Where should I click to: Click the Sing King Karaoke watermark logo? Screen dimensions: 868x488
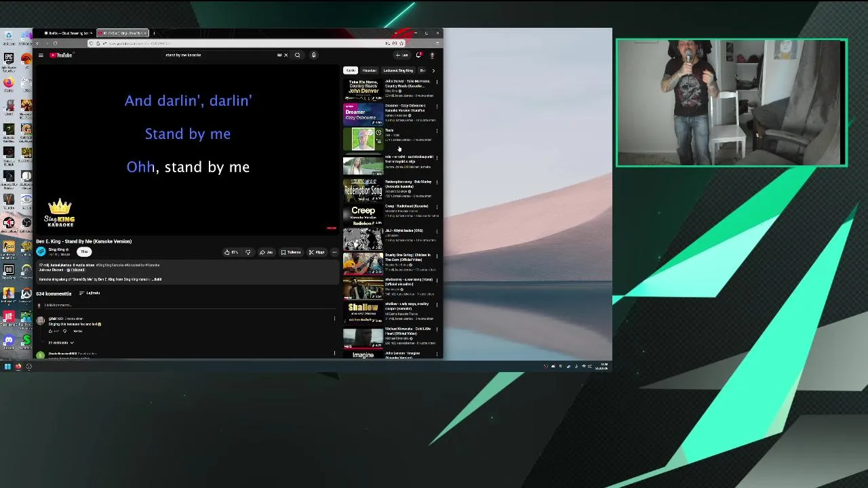(60, 212)
